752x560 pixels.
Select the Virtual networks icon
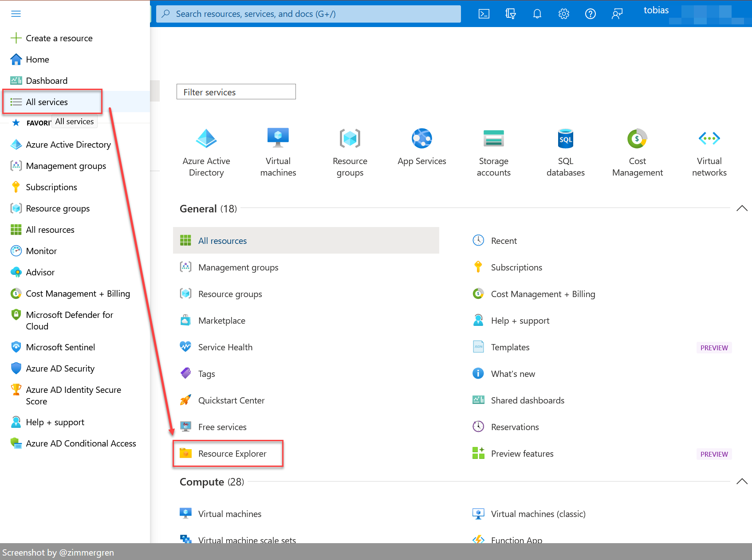[x=709, y=138]
